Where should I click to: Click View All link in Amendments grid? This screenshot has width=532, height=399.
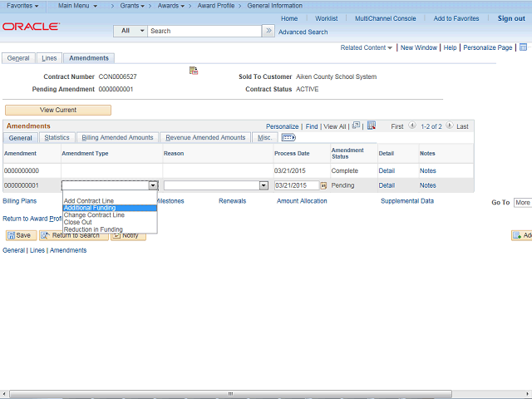334,126
